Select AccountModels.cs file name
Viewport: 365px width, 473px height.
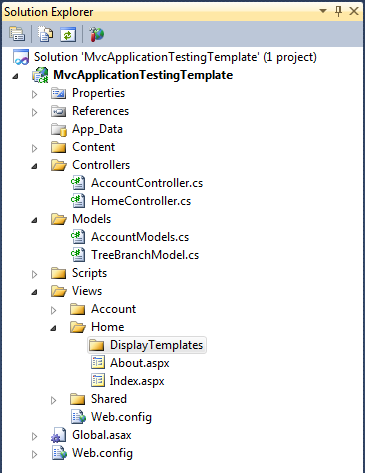(140, 237)
